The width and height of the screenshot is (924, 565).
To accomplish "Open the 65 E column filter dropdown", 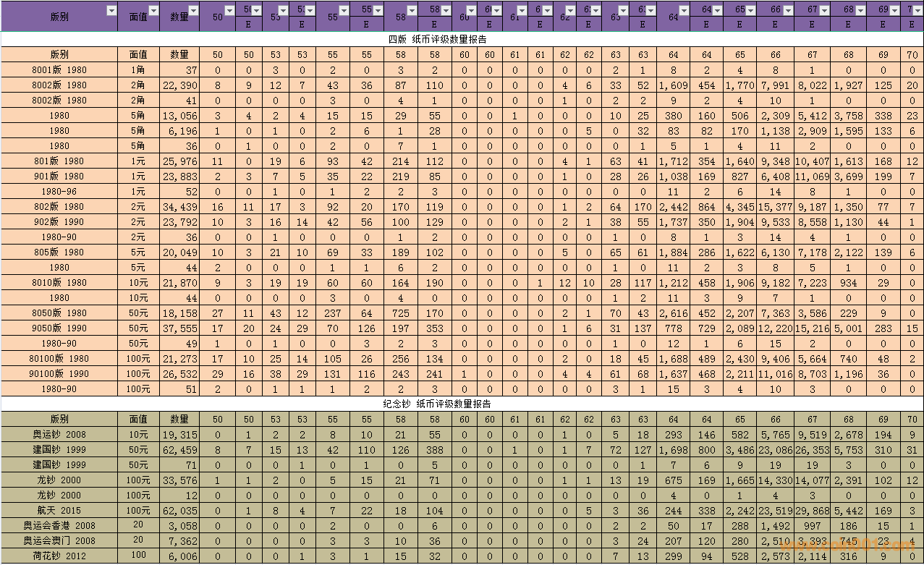I will (x=751, y=10).
